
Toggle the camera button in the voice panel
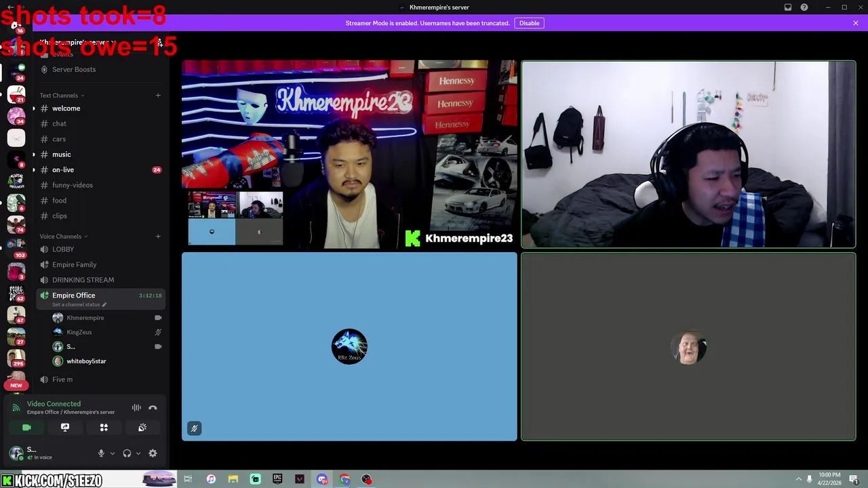[26, 428]
